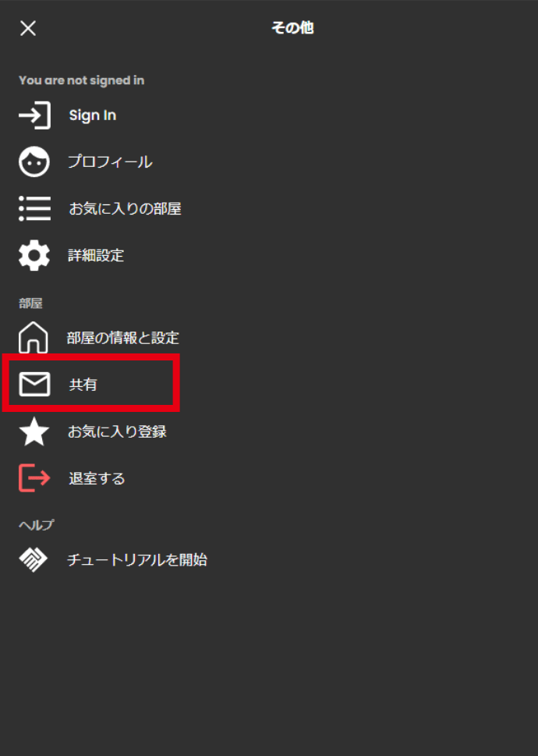This screenshot has height=756, width=538.
Task: Close the その他 menu with X
Action: (28, 28)
